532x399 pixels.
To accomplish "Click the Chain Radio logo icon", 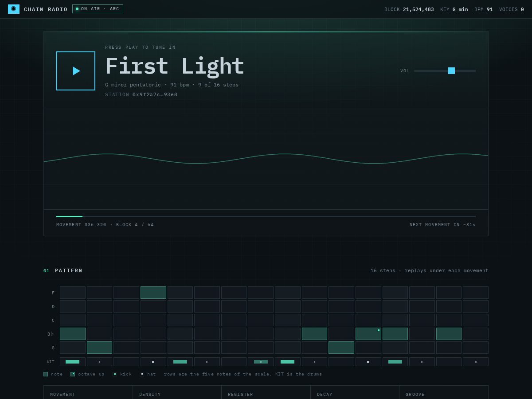I will pyautogui.click(x=14, y=9).
